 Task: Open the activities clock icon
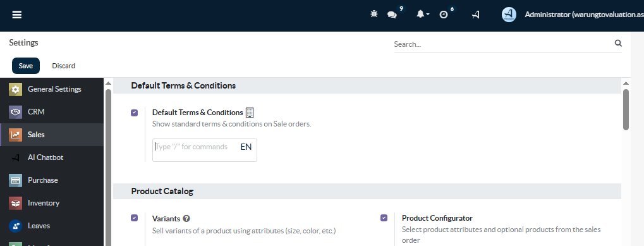(x=444, y=15)
